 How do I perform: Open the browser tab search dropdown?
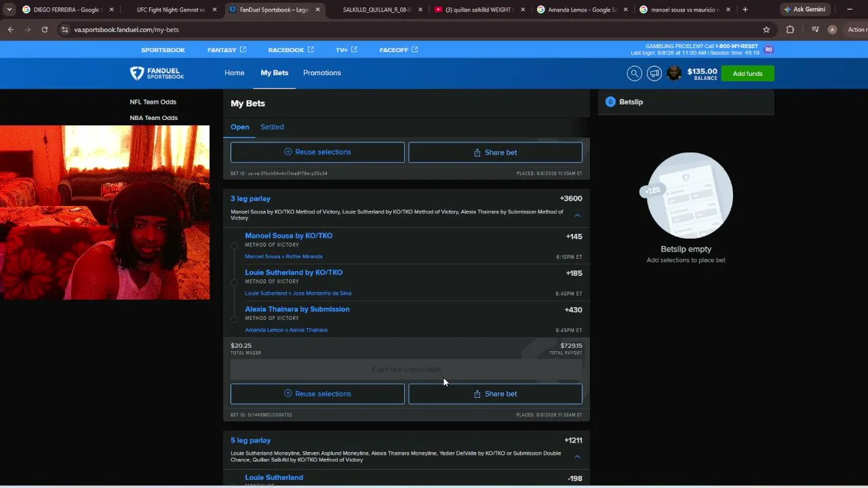pos(9,9)
